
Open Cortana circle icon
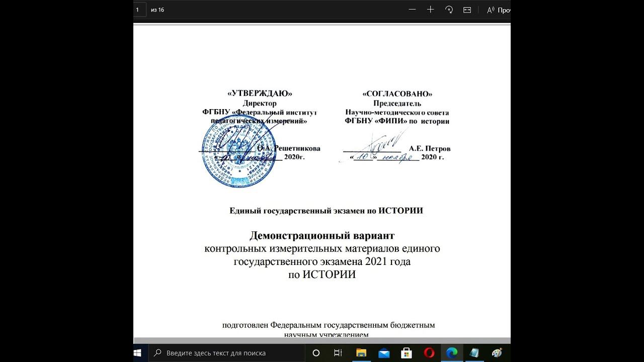click(x=316, y=353)
